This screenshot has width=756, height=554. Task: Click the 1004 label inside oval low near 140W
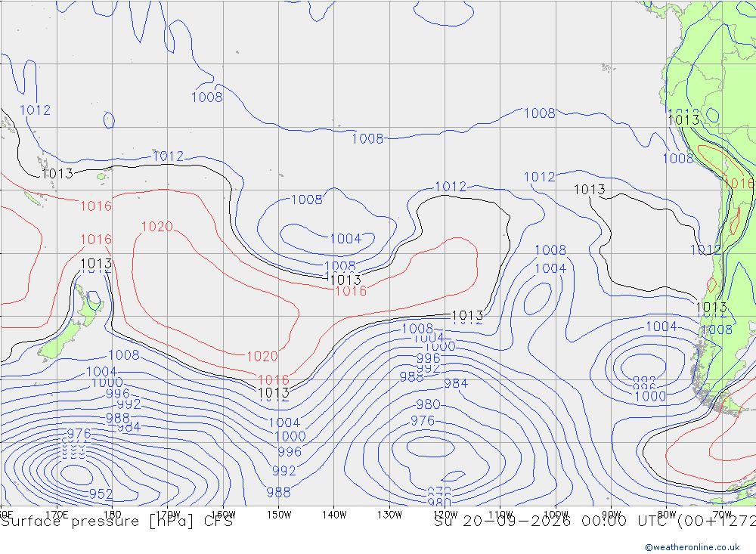click(x=345, y=239)
